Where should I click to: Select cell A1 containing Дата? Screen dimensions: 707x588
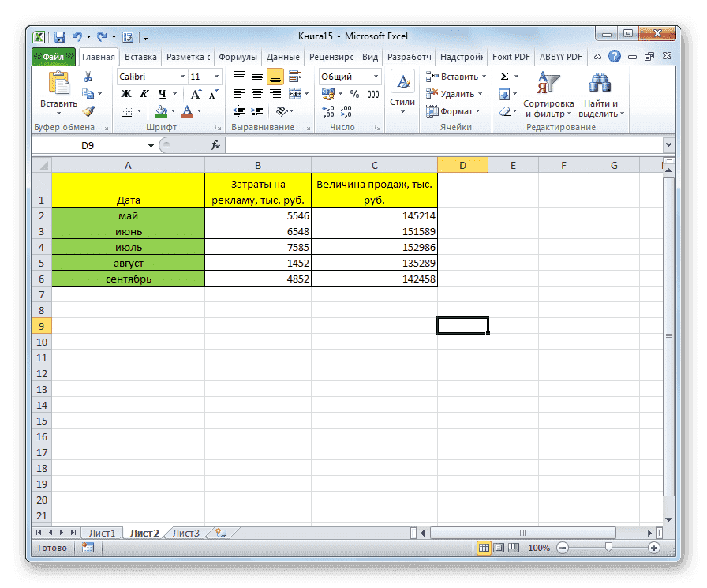(128, 189)
